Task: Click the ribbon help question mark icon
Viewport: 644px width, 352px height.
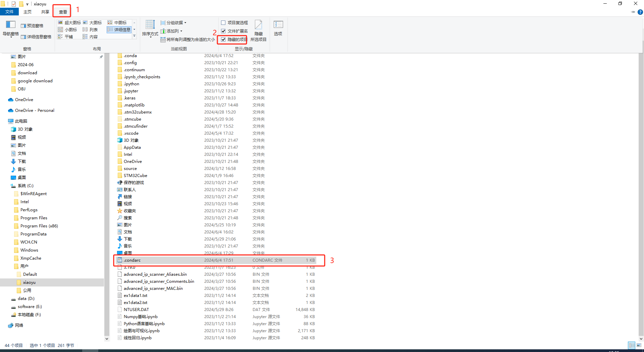Action: click(x=640, y=12)
